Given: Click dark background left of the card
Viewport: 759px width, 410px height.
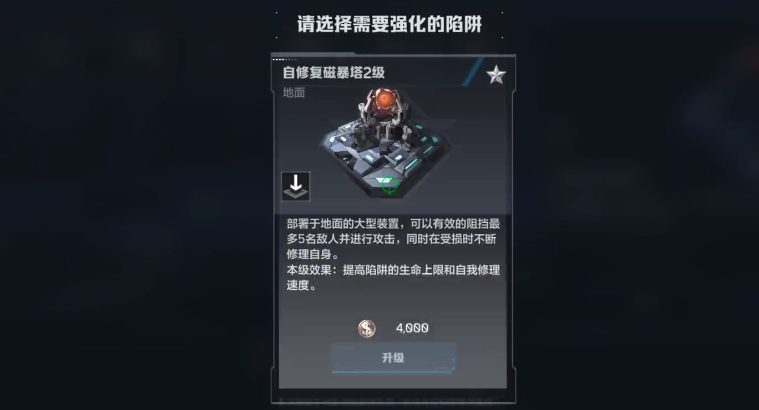Looking at the screenshot, I should [136, 203].
